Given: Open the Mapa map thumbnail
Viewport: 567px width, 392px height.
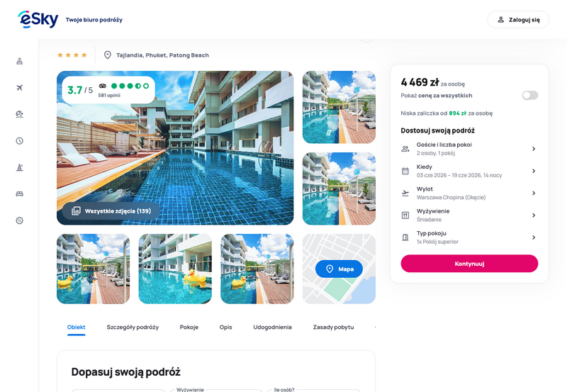Looking at the screenshot, I should [339, 269].
